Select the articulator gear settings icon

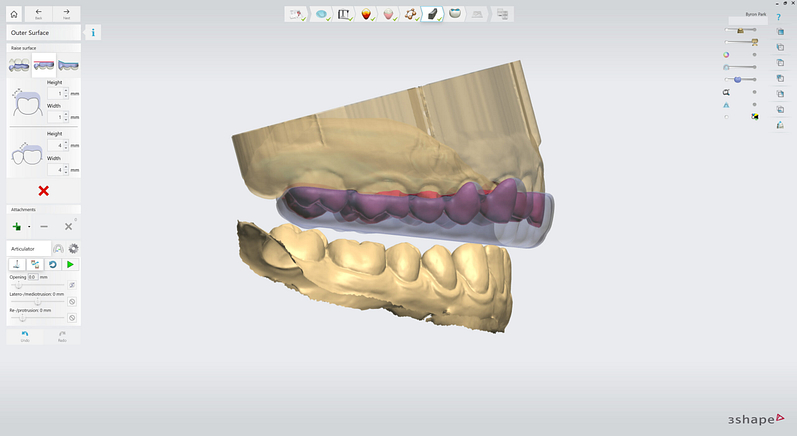pos(73,248)
